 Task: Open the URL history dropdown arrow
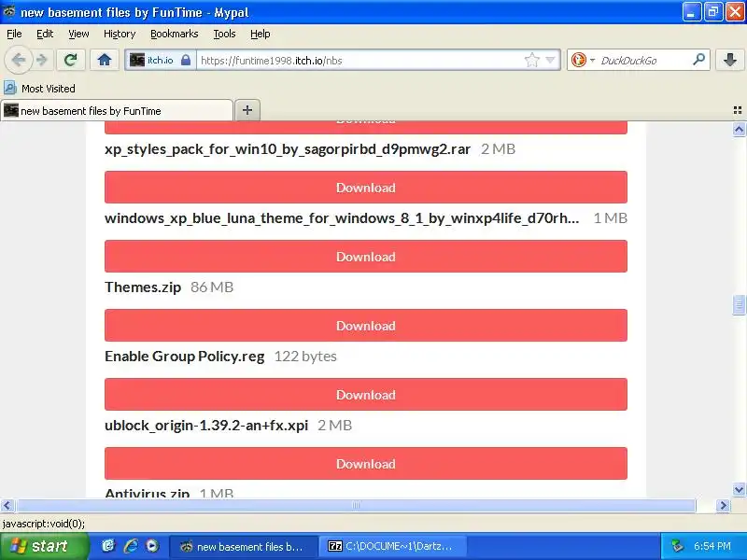coord(550,60)
